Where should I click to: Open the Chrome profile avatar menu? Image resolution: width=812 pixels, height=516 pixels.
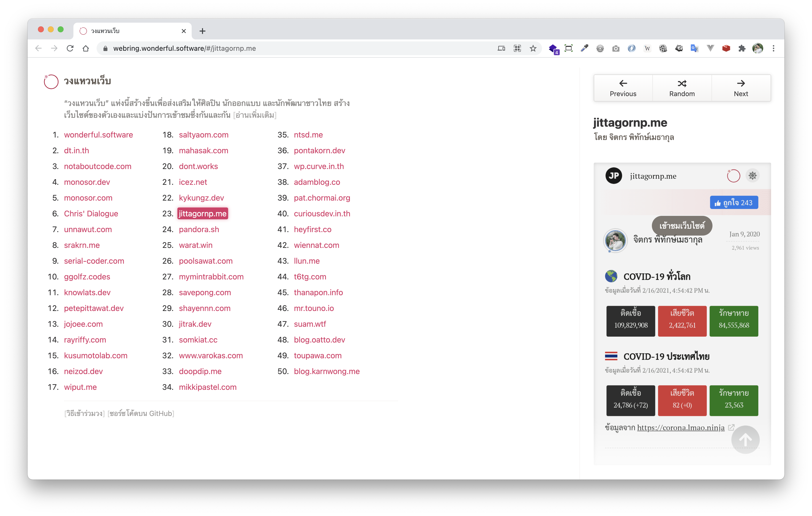click(758, 49)
